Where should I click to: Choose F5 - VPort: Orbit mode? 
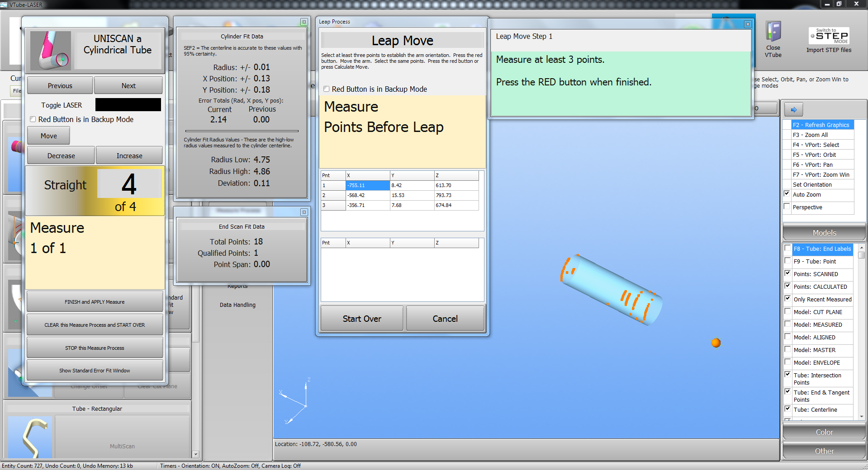pyautogui.click(x=814, y=155)
